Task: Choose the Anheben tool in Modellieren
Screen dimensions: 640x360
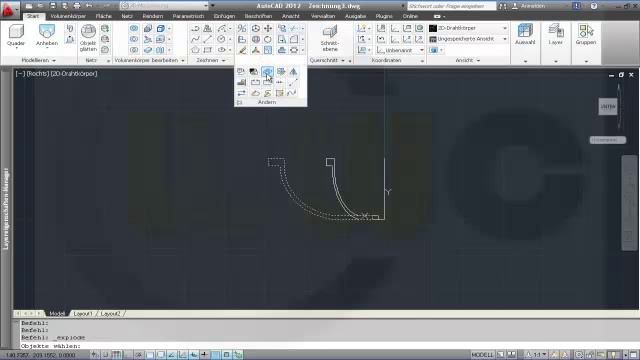Action: pyautogui.click(x=47, y=36)
